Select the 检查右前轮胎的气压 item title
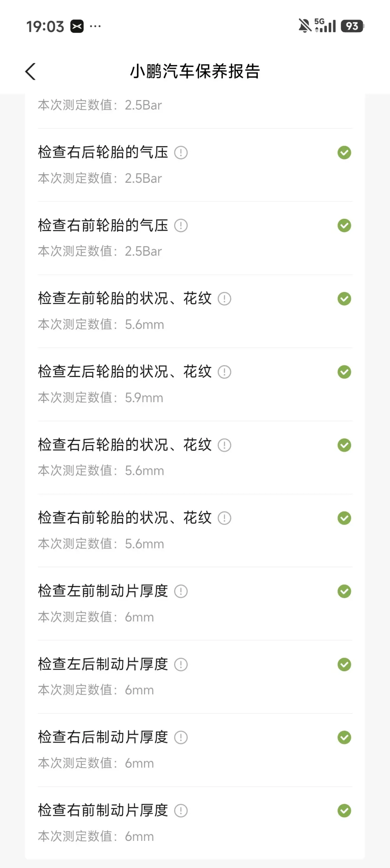Image resolution: width=390 pixels, height=868 pixels. tap(103, 225)
